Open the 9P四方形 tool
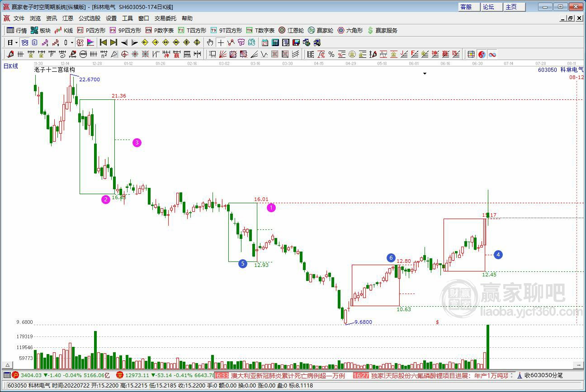Viewport: 586px width, 392px height. pos(125,30)
